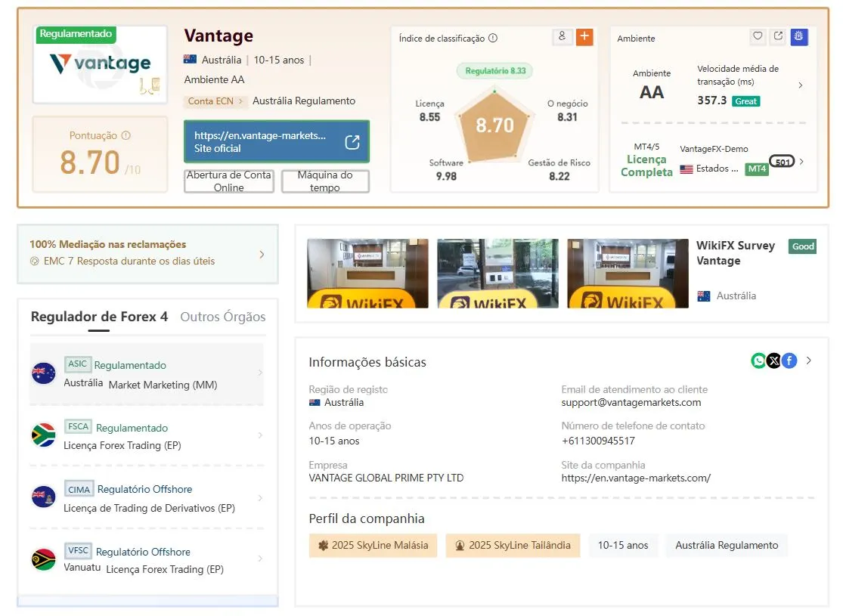Click the WikiFX Survey Vantage title
This screenshot has height=616, width=843.
[736, 253]
